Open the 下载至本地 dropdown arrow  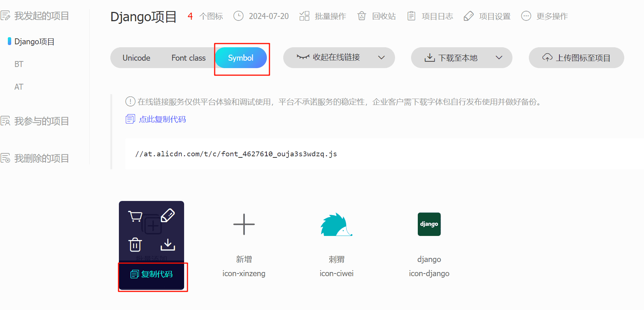499,58
